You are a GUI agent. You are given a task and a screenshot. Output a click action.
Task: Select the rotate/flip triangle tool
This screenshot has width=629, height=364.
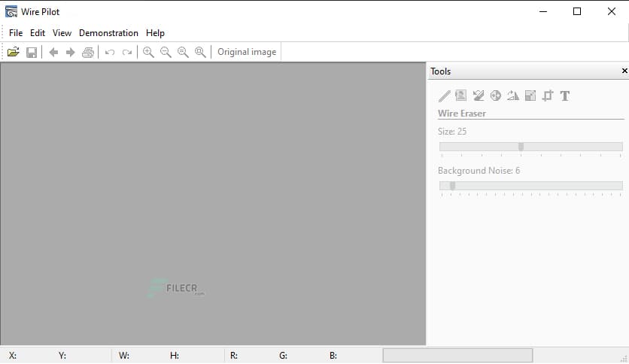513,96
